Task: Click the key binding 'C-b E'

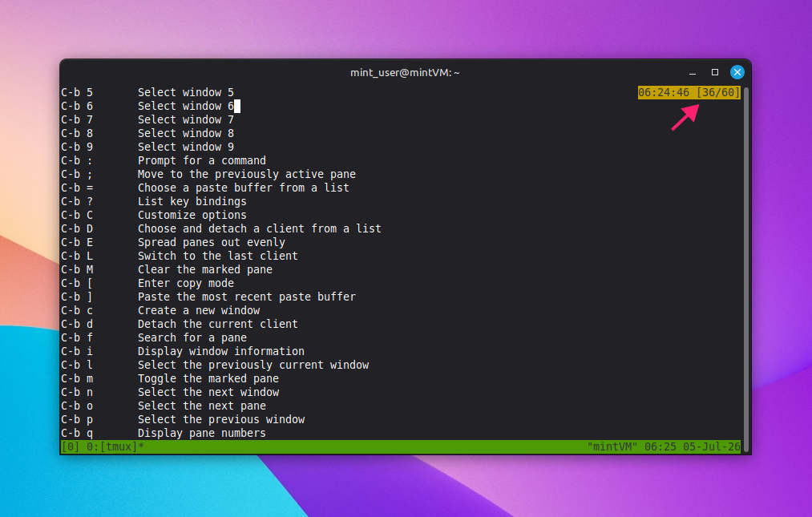Action: 77,242
